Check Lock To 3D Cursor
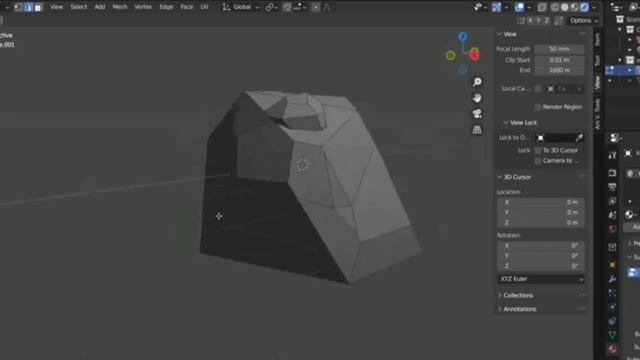This screenshot has width=640, height=360. pyautogui.click(x=538, y=150)
